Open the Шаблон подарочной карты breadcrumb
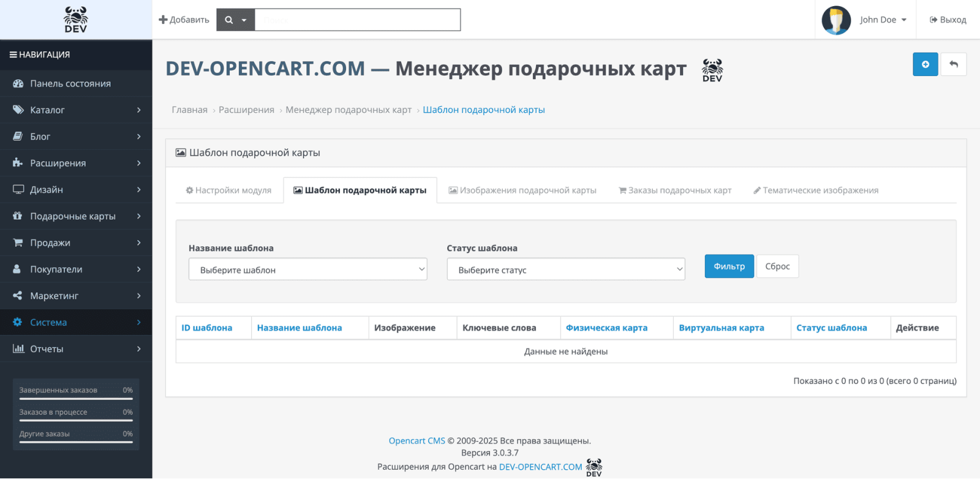Image resolution: width=980 pixels, height=479 pixels. tap(484, 110)
